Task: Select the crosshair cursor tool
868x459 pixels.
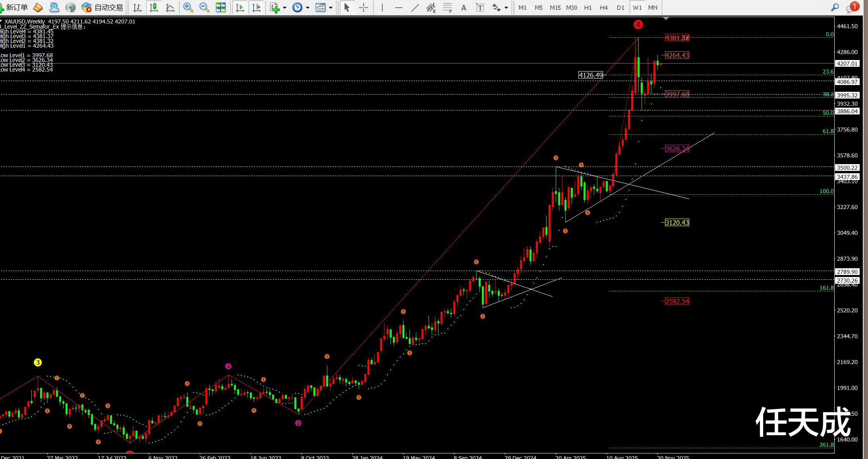Action: point(363,8)
